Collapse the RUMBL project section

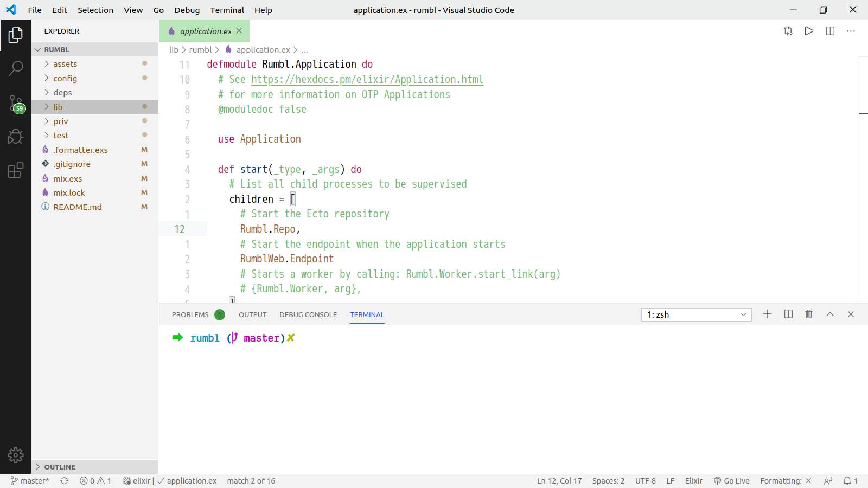pyautogui.click(x=94, y=49)
